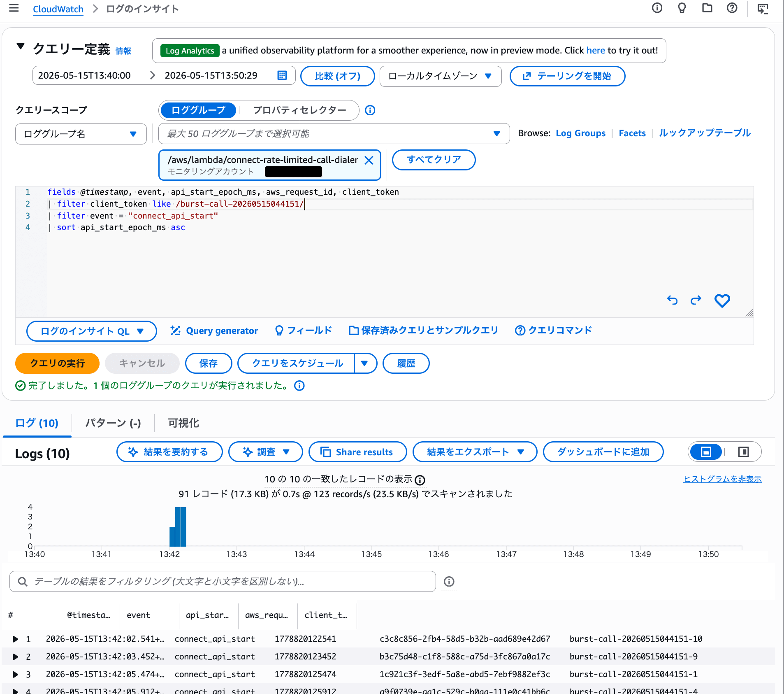Open the CloudShell monitor icon
Screen dimensions: 784x694
763,9
